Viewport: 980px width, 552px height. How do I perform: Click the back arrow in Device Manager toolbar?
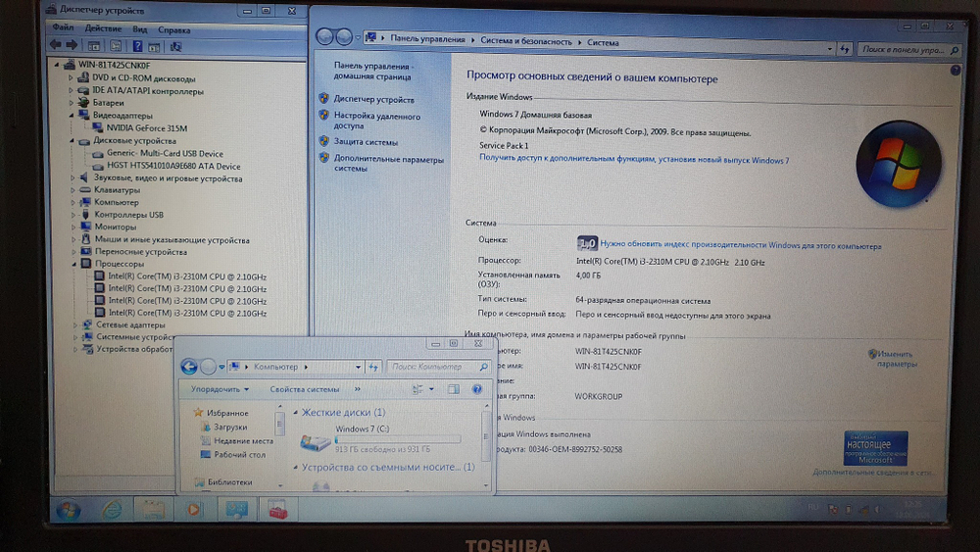click(x=56, y=44)
